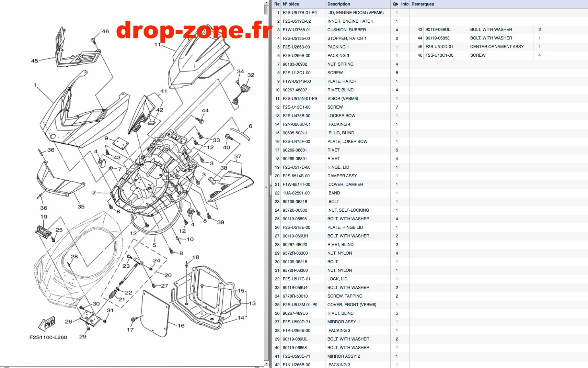This screenshot has width=588, height=368.
Task: Click the Info column header
Action: 404,4
